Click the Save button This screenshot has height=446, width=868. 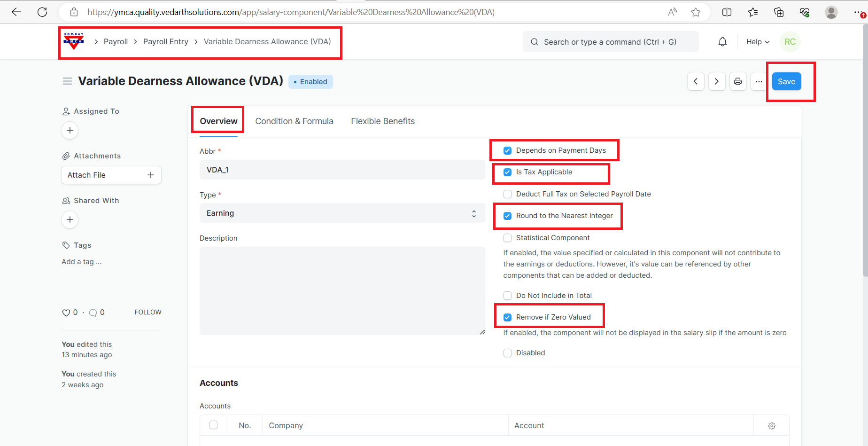click(x=786, y=81)
